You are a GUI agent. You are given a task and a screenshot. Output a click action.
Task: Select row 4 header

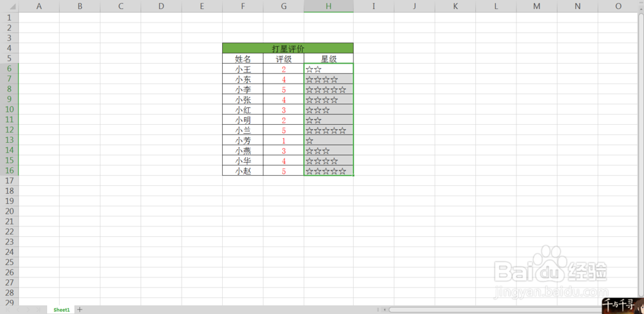tap(10, 48)
